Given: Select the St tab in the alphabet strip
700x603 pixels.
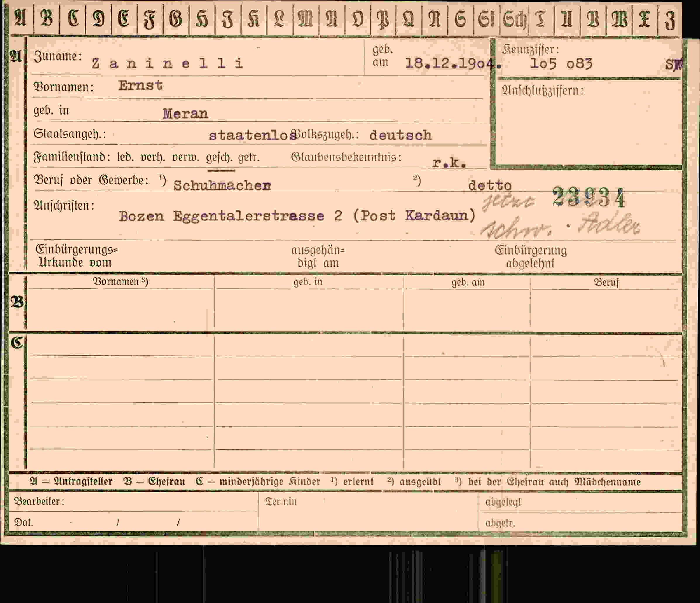Looking at the screenshot, I should [487, 18].
